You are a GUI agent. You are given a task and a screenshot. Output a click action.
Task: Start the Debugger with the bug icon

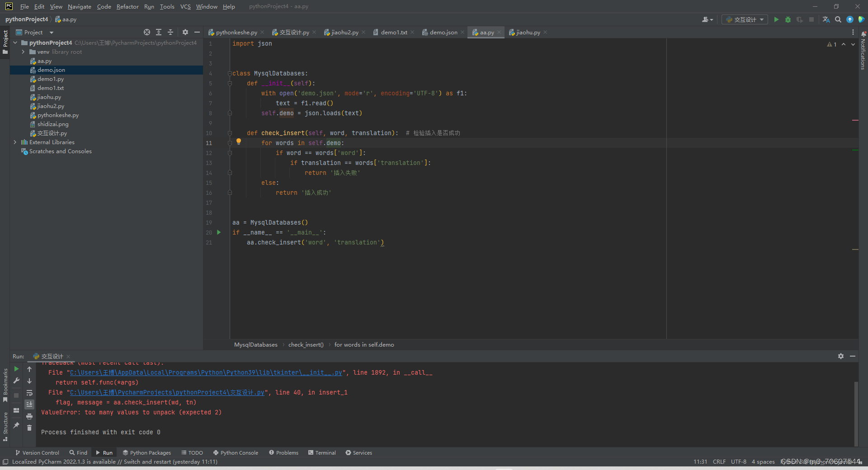(x=788, y=19)
